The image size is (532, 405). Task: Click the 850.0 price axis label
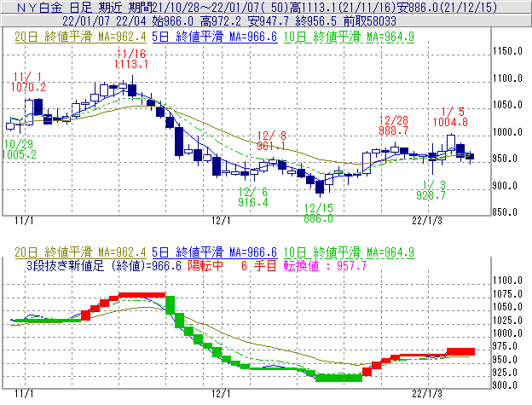tap(505, 212)
